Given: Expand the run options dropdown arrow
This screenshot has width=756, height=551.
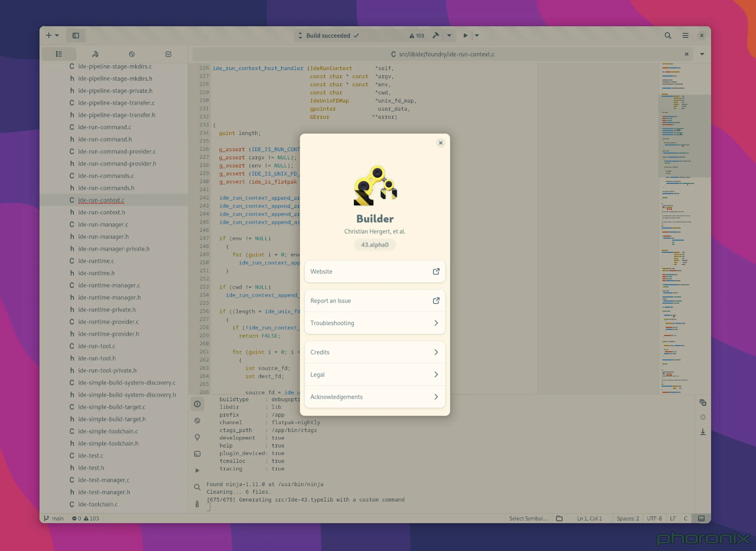Looking at the screenshot, I should (x=477, y=35).
